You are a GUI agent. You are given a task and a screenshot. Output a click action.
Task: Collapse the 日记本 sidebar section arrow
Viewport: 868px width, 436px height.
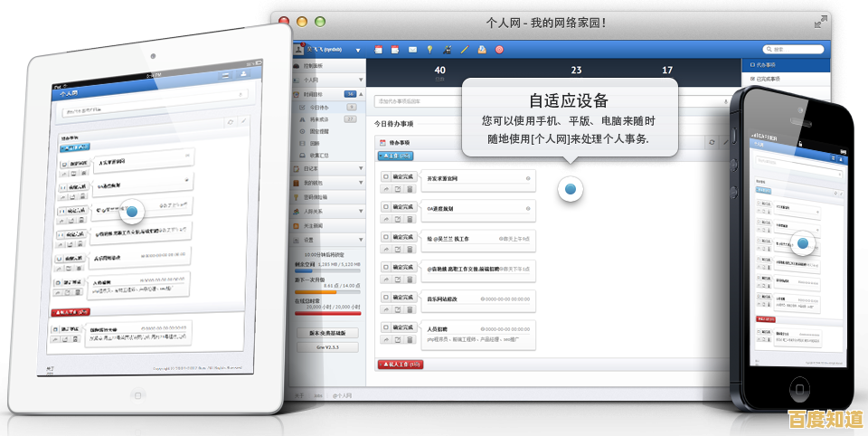pos(360,168)
